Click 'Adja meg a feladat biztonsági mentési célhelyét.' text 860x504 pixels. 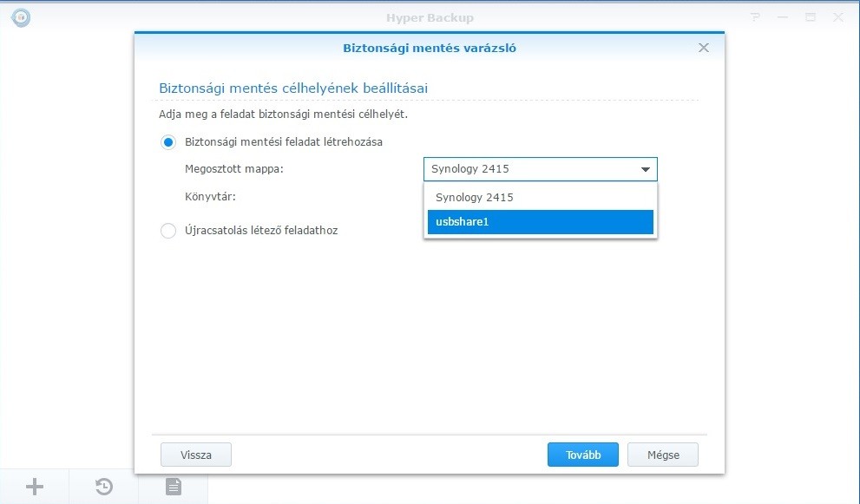tap(283, 114)
